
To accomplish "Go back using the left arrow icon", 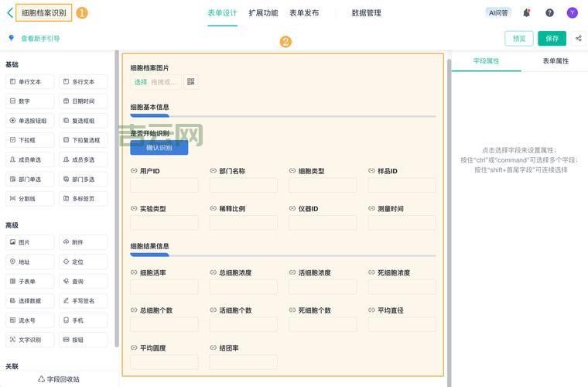I will tap(10, 12).
